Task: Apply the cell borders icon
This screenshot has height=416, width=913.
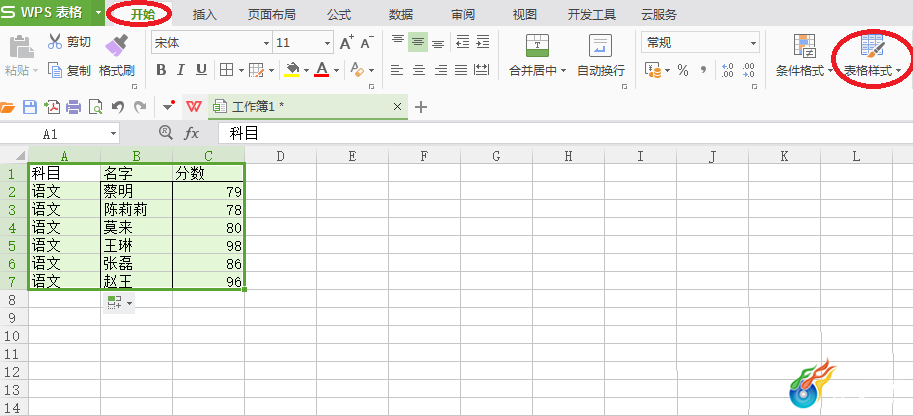Action: (226, 70)
